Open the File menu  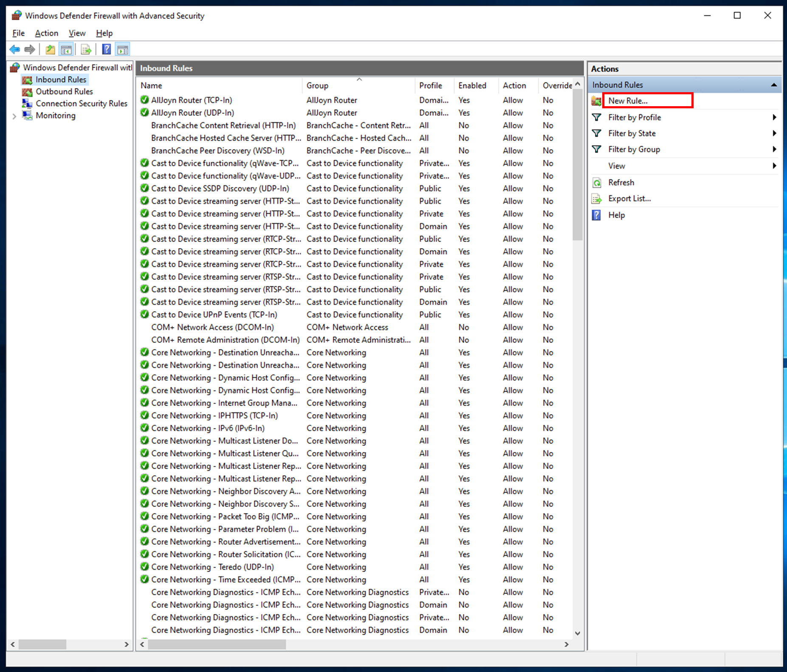click(x=19, y=33)
